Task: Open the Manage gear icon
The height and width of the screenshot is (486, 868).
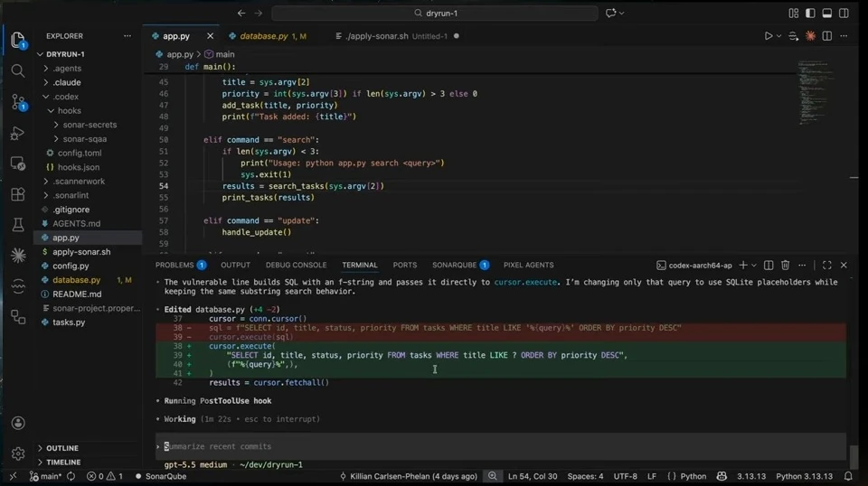Action: [x=18, y=454]
